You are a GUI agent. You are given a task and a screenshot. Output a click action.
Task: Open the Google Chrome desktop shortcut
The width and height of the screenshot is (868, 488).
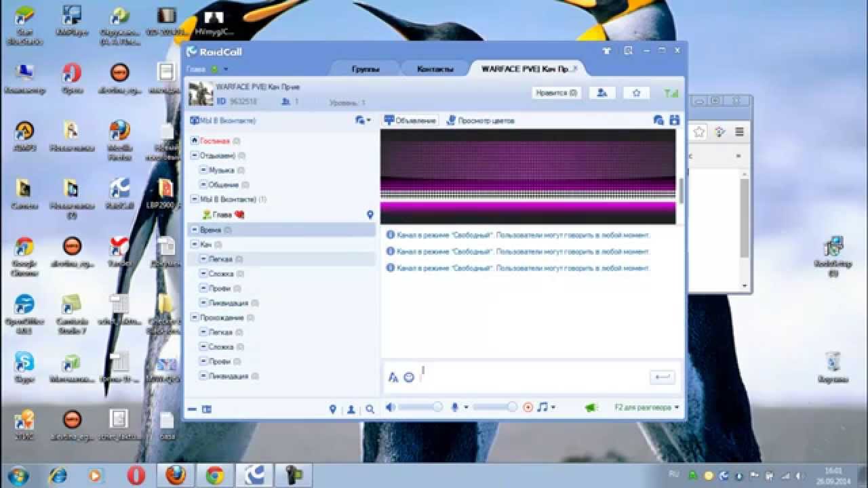pyautogui.click(x=24, y=256)
